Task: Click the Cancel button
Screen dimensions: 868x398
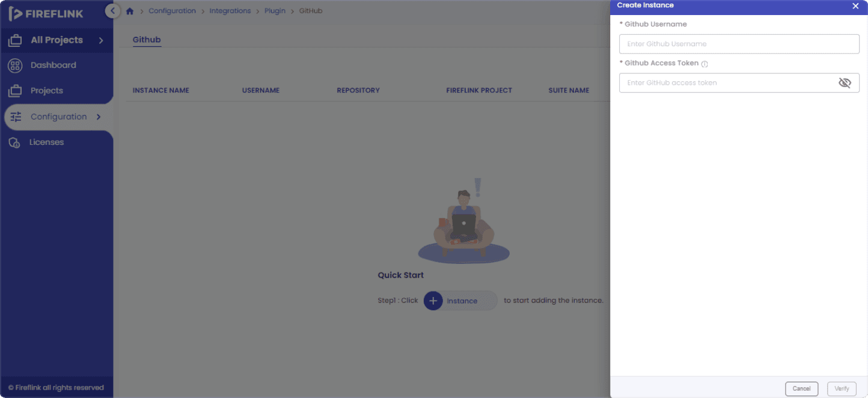Action: click(x=801, y=388)
